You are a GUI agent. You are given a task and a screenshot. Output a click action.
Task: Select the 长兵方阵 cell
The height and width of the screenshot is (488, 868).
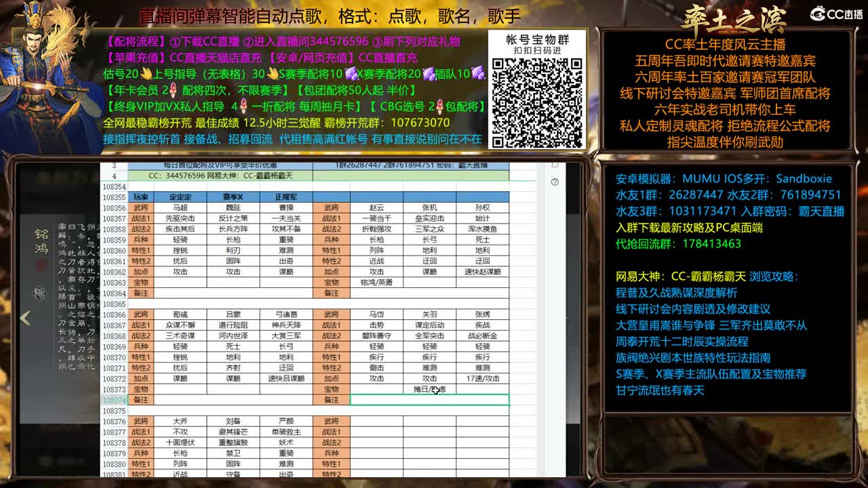click(x=233, y=229)
